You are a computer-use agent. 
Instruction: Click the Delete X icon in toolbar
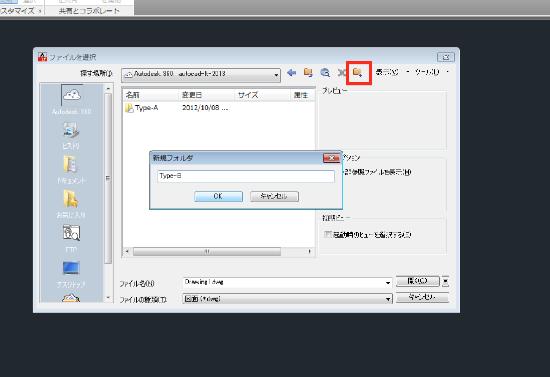341,73
